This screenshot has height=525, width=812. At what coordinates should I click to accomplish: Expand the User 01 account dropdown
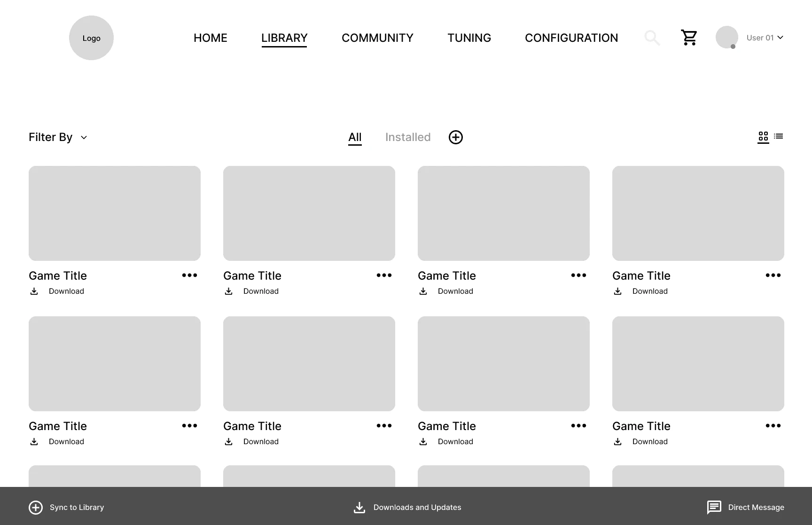click(765, 38)
